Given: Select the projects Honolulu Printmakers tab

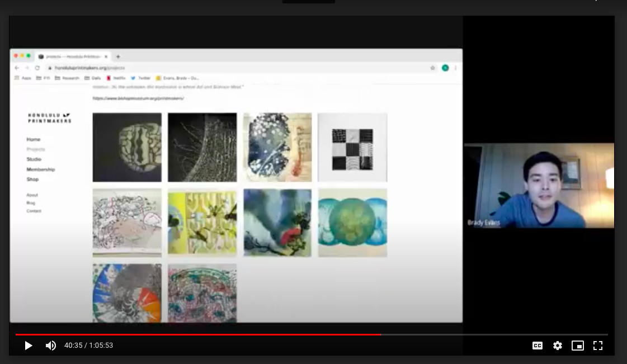Looking at the screenshot, I should (x=73, y=56).
